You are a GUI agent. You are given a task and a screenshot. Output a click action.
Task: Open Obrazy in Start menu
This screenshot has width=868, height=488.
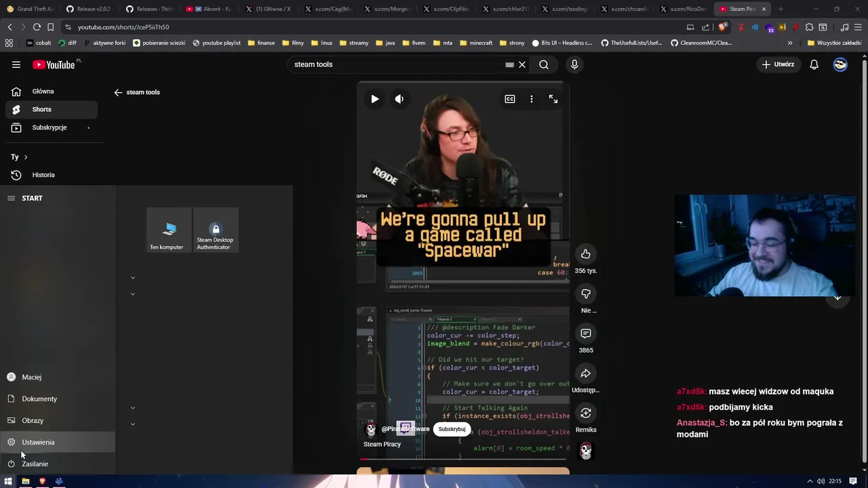[58, 420]
